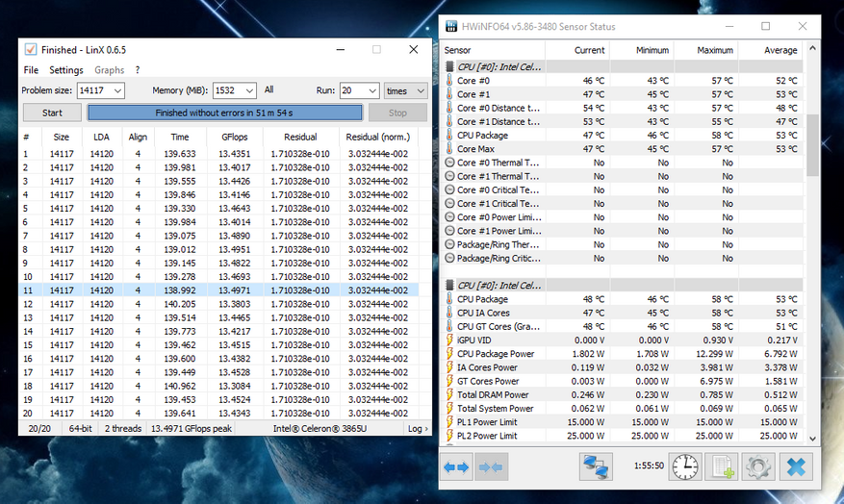Screen dimensions: 844x504
Task: Close sensors with the blue X icon
Action: click(795, 466)
